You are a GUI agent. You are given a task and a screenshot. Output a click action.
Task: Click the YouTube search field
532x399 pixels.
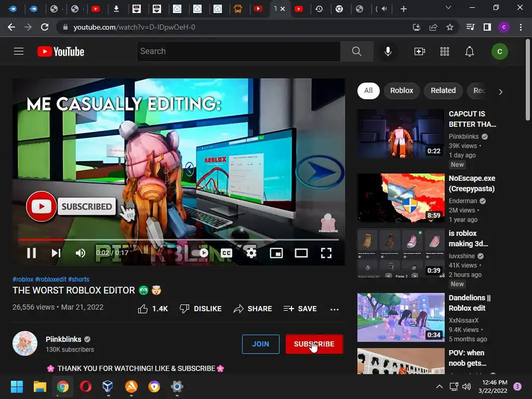coord(238,51)
